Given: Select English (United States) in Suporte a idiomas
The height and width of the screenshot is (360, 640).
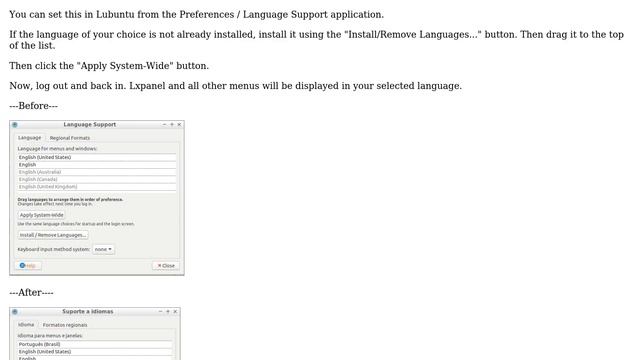Looking at the screenshot, I should pyautogui.click(x=95, y=352).
